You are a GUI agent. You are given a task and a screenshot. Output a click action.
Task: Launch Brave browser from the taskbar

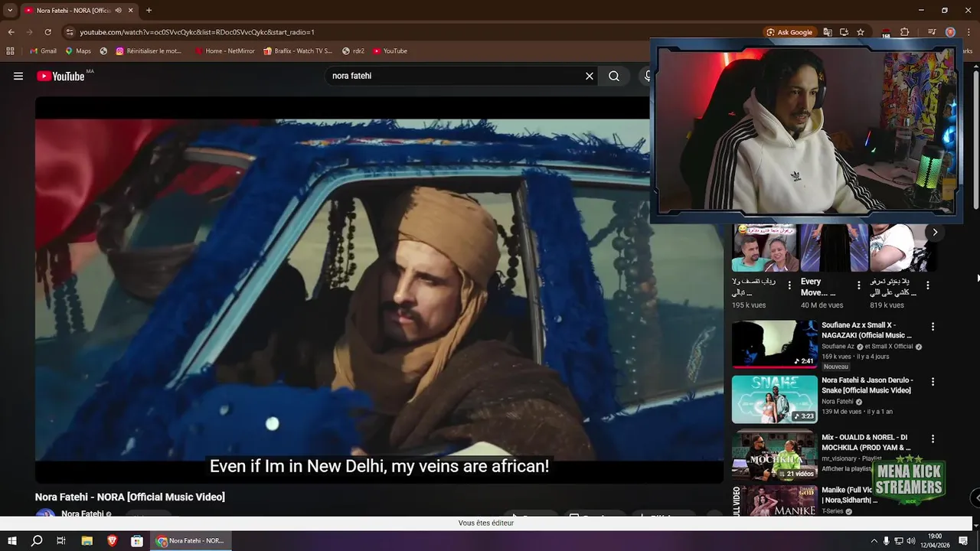112,541
